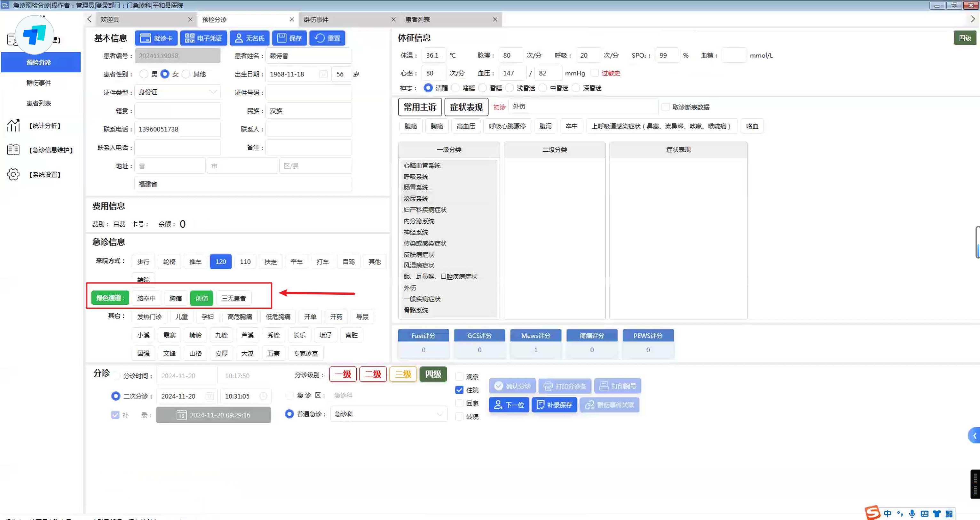The width and height of the screenshot is (980, 520).
Task: Click the 就诊卡 card icon button
Action: tap(156, 38)
